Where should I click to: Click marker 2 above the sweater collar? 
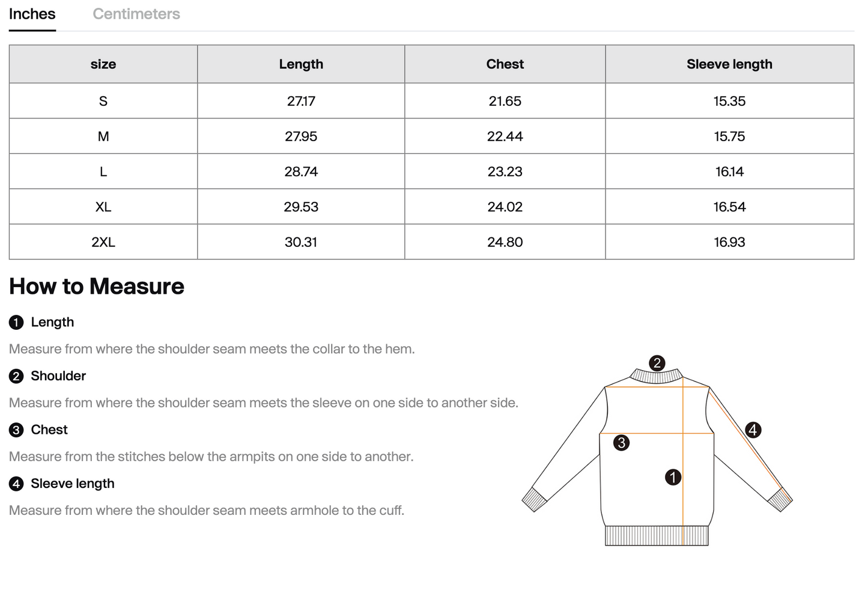pos(657,363)
